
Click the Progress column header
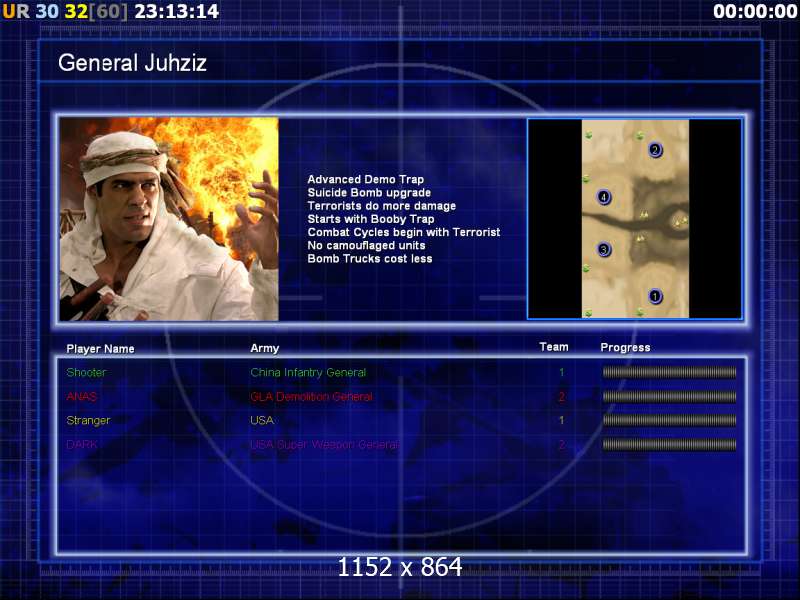coord(626,347)
